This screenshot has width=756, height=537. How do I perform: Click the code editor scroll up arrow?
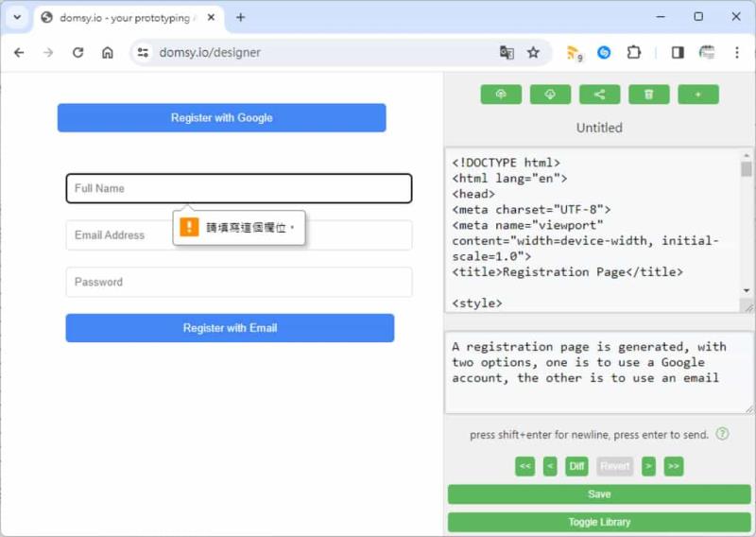[x=747, y=155]
